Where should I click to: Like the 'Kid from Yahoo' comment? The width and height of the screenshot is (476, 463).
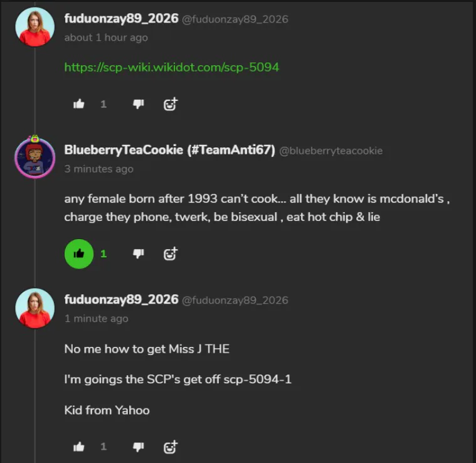[79, 447]
